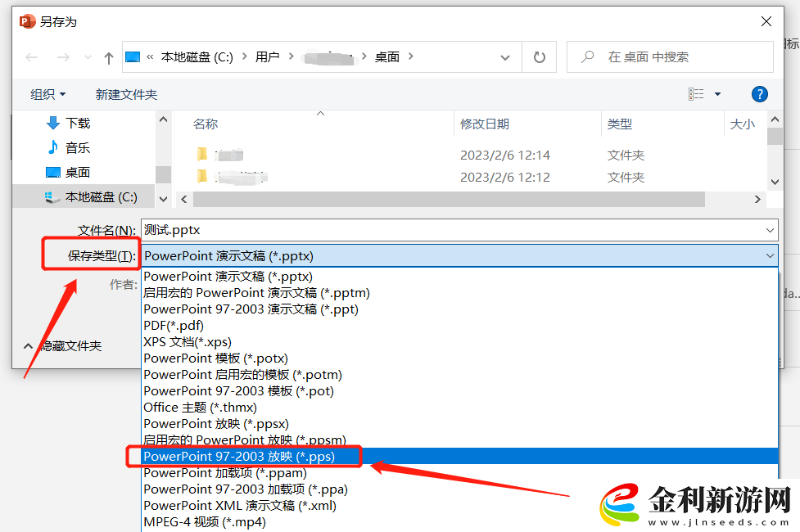Change the view layout icon

(x=696, y=94)
